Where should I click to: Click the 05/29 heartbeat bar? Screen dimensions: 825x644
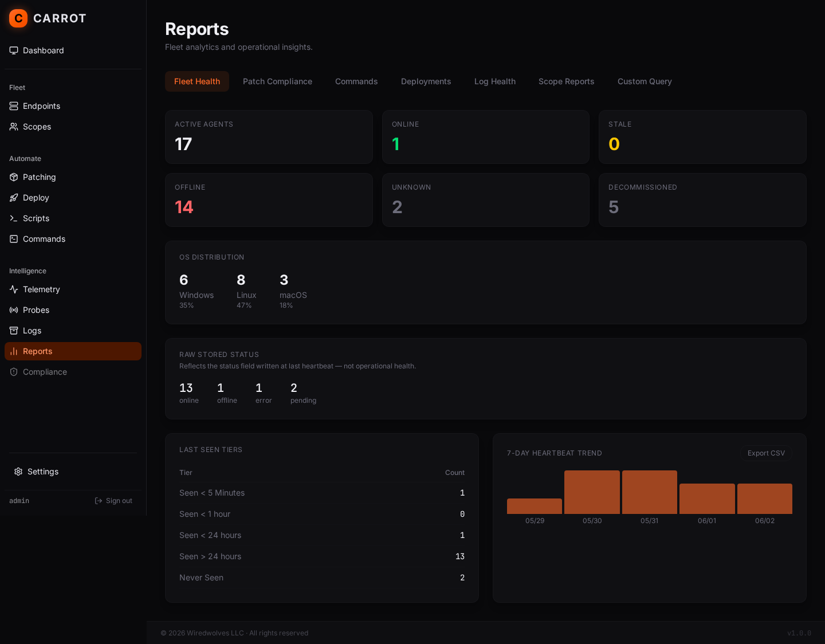coord(535,506)
